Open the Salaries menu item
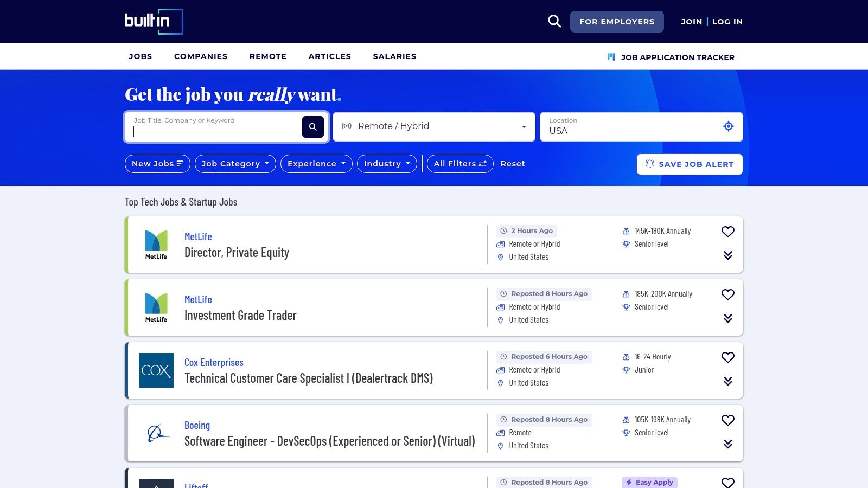Viewport: 868px width, 488px height. [394, 56]
